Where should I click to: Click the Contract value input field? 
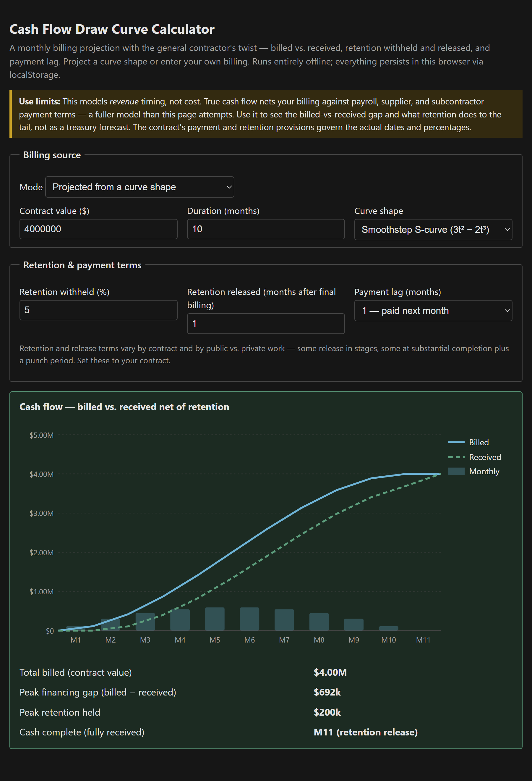tap(98, 229)
